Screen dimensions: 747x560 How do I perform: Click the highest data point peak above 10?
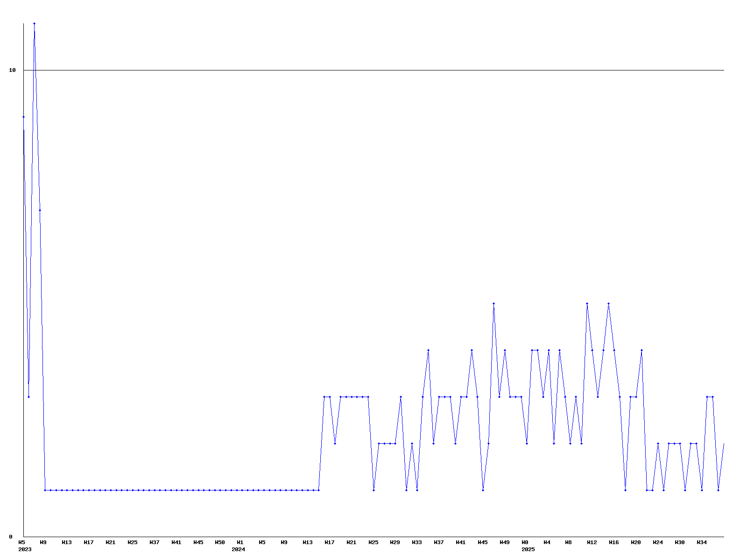(34, 23)
